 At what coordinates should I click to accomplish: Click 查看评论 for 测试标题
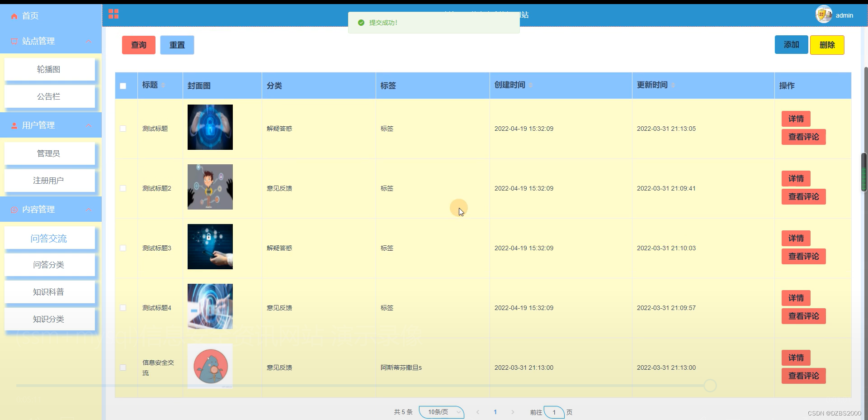(804, 137)
